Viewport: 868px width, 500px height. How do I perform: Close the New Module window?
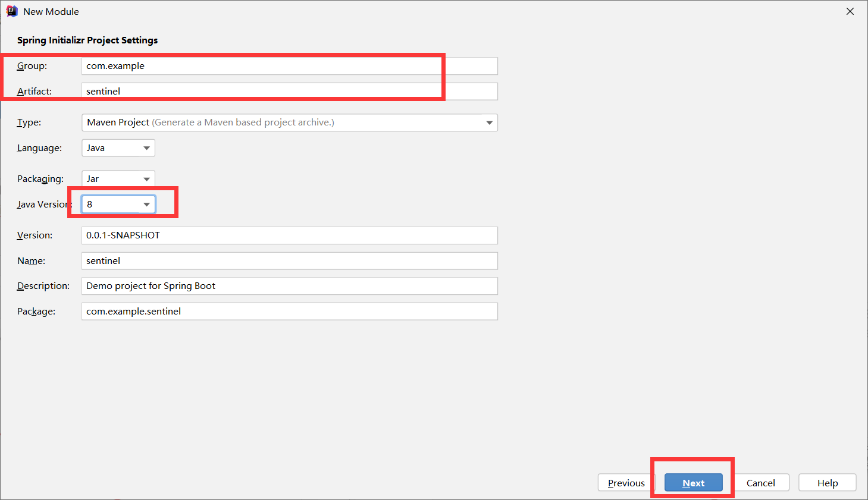pos(850,11)
